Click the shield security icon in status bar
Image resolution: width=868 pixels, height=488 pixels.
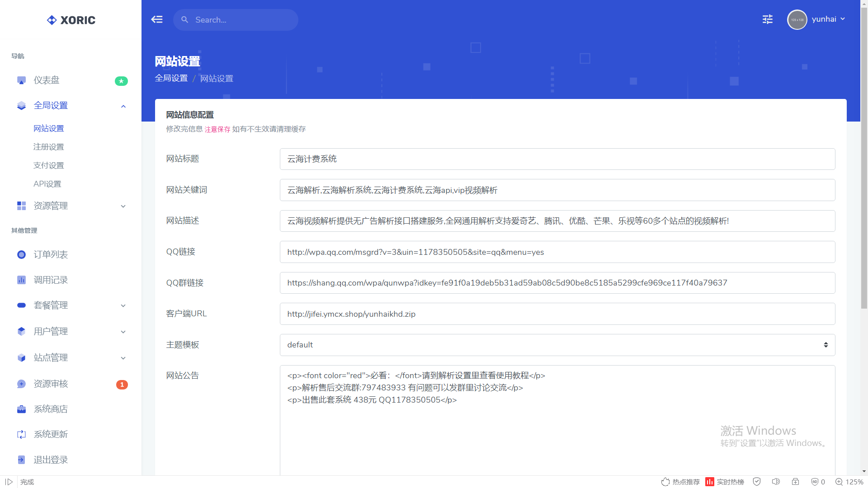point(757,482)
